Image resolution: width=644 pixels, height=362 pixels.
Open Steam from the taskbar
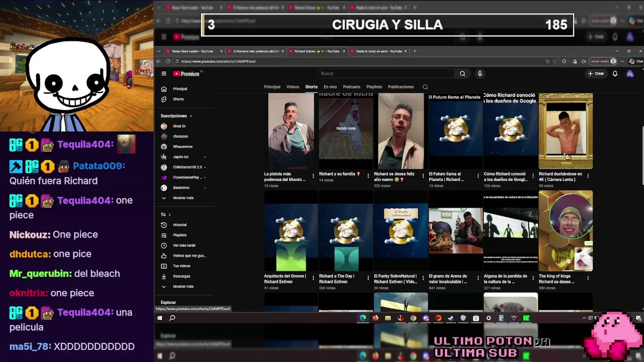451,318
